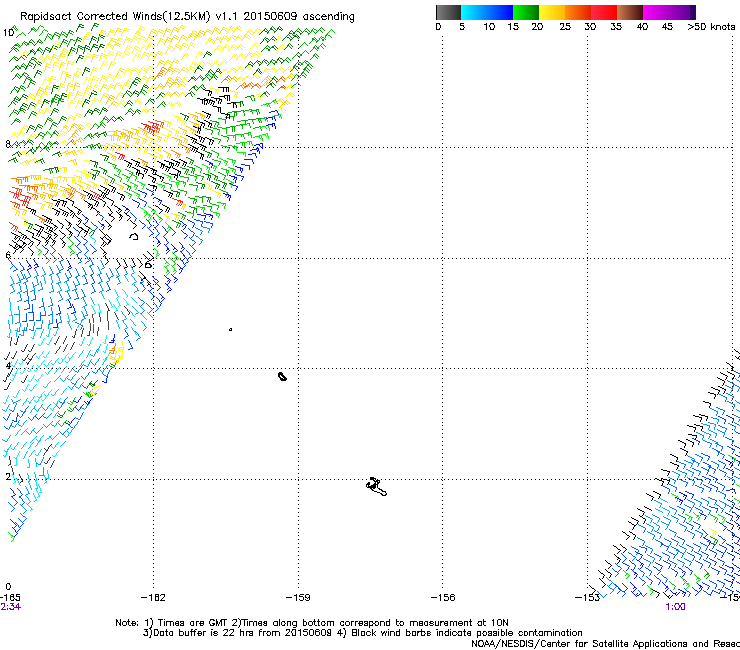Click the latitude label 0
Viewport: 740px width, 650px height.
(8, 587)
